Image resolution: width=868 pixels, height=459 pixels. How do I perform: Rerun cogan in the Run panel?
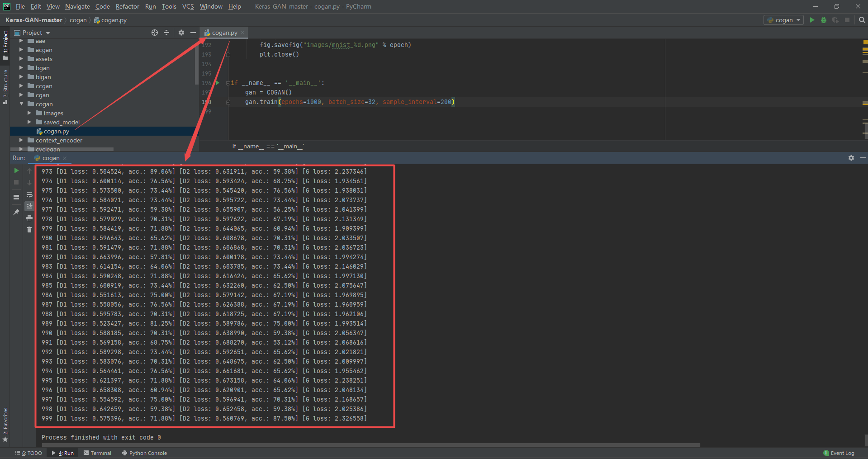point(16,170)
